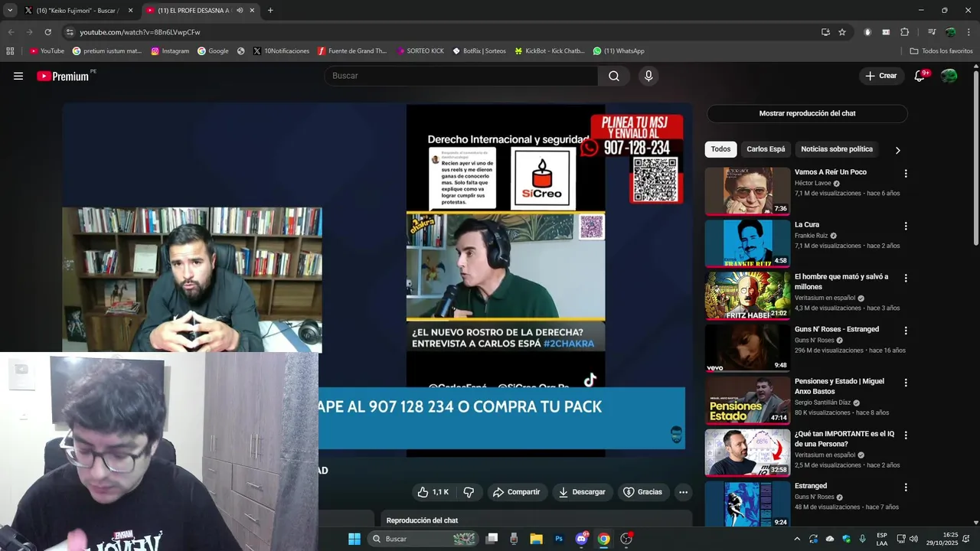Open more actions menu below the video
This screenshot has height=551, width=980.
[683, 492]
